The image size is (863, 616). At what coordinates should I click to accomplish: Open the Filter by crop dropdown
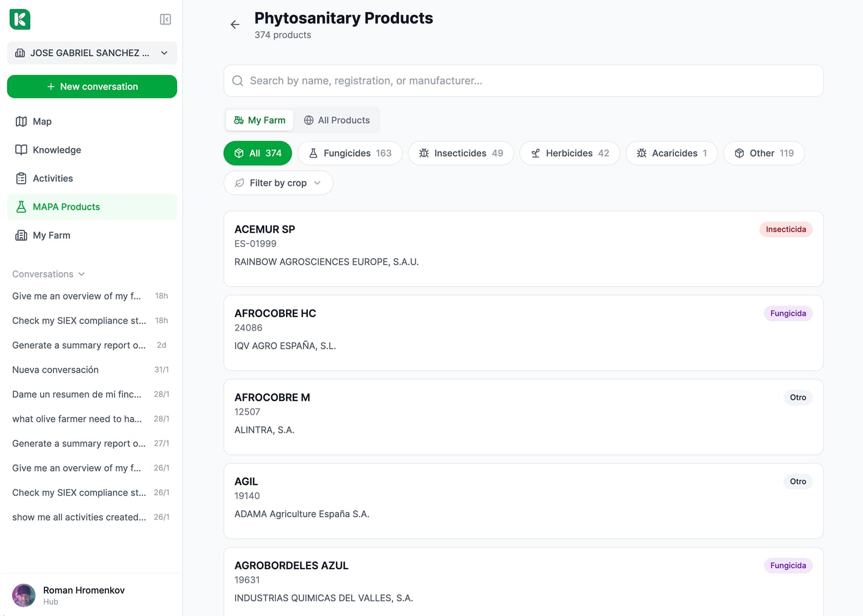[x=278, y=183]
